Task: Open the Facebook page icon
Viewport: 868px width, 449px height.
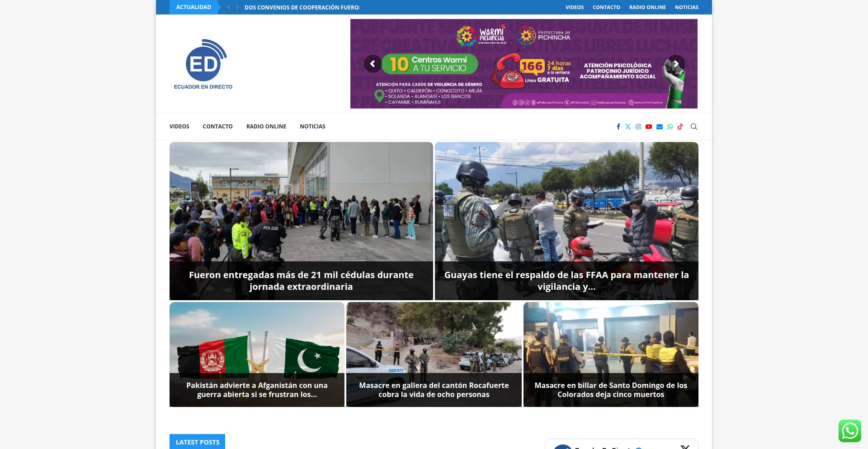Action: [x=618, y=127]
